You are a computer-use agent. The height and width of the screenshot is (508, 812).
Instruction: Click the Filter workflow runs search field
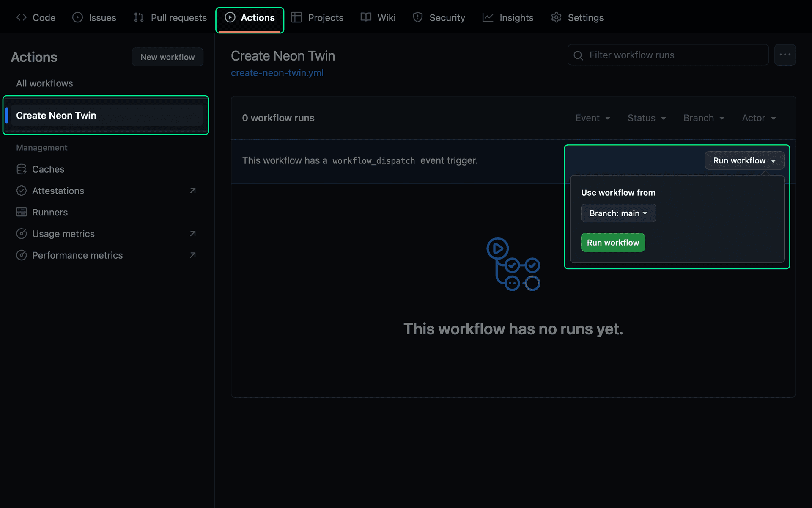tap(667, 55)
